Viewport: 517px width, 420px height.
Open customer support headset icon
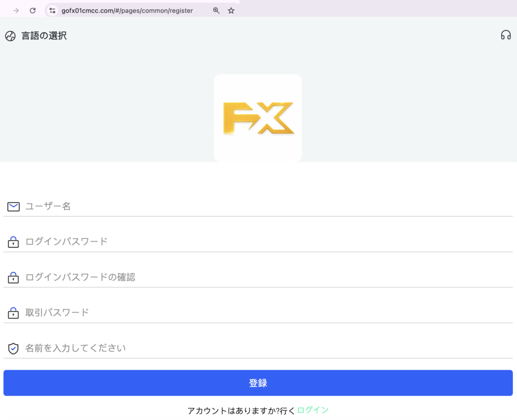click(x=506, y=35)
